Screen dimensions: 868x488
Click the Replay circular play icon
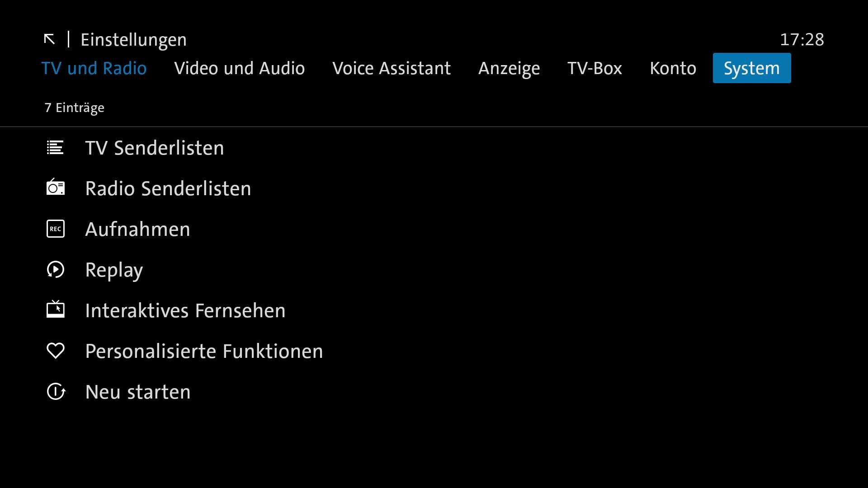click(55, 270)
